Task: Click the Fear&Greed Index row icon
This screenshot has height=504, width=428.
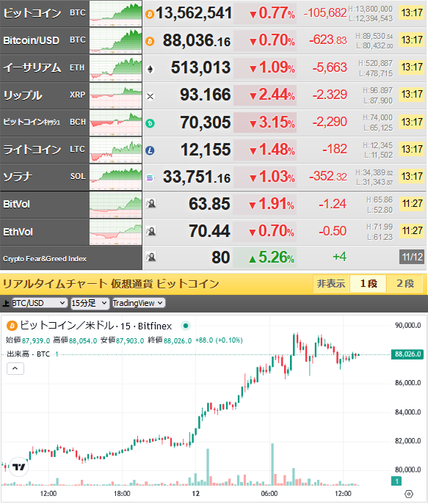Action: [150, 257]
